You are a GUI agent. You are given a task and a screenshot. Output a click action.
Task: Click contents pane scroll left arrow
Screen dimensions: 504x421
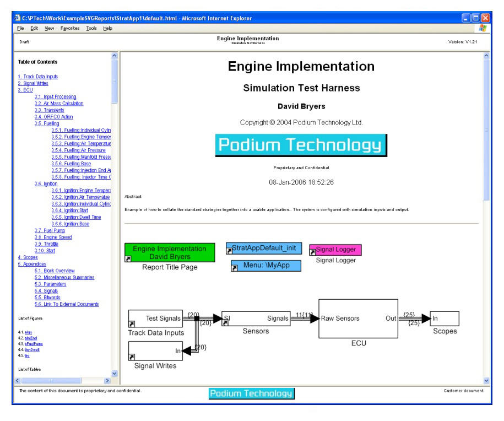(x=18, y=380)
